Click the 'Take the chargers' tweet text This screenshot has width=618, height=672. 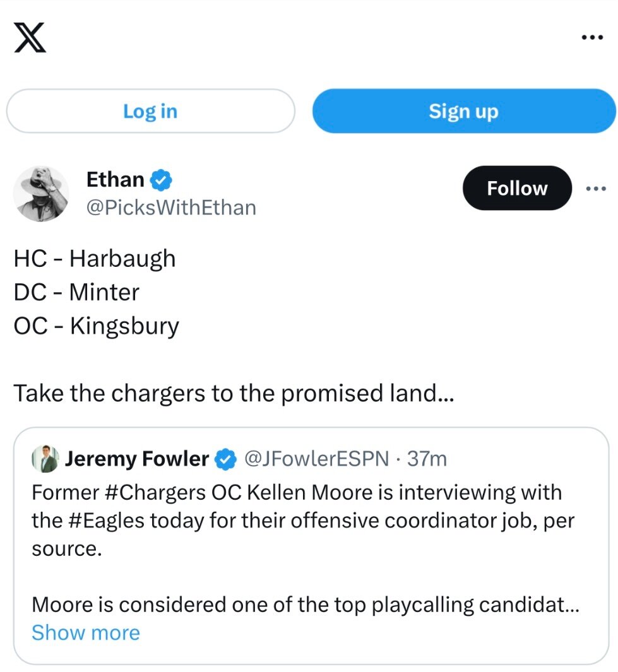[234, 394]
